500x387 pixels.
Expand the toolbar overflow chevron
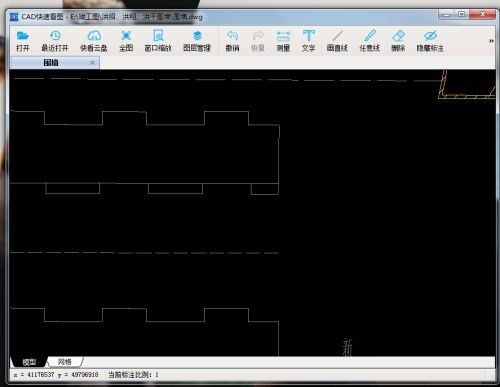(x=491, y=41)
